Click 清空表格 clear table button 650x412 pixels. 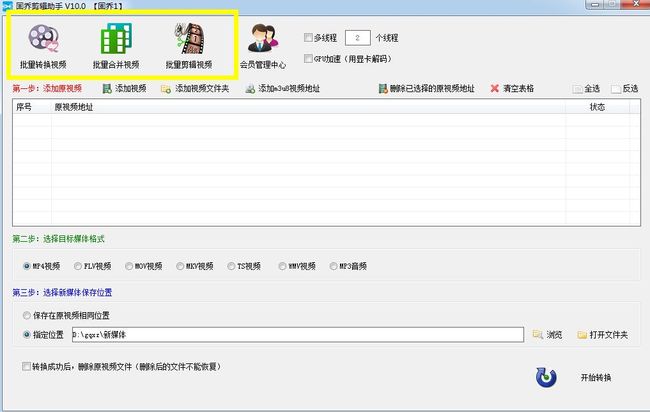point(512,88)
